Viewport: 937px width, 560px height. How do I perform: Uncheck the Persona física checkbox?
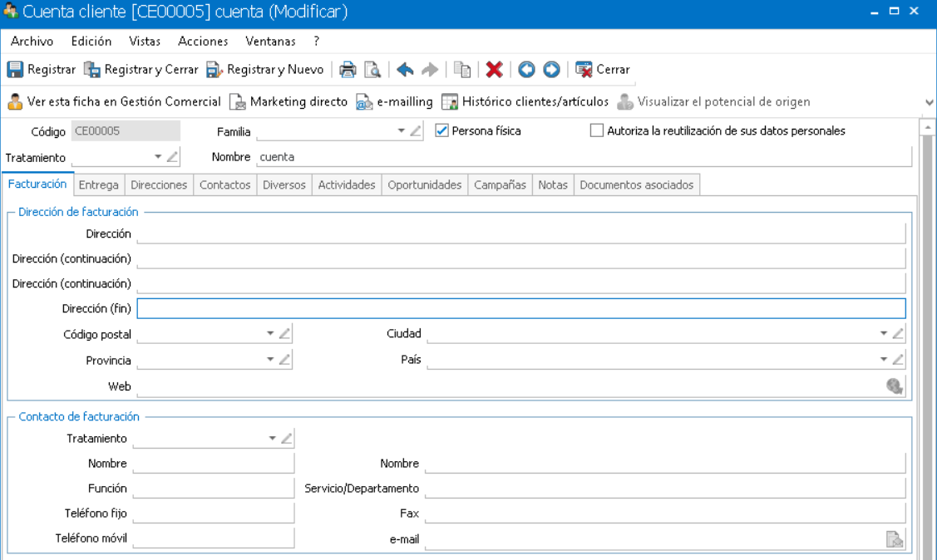pyautogui.click(x=441, y=130)
